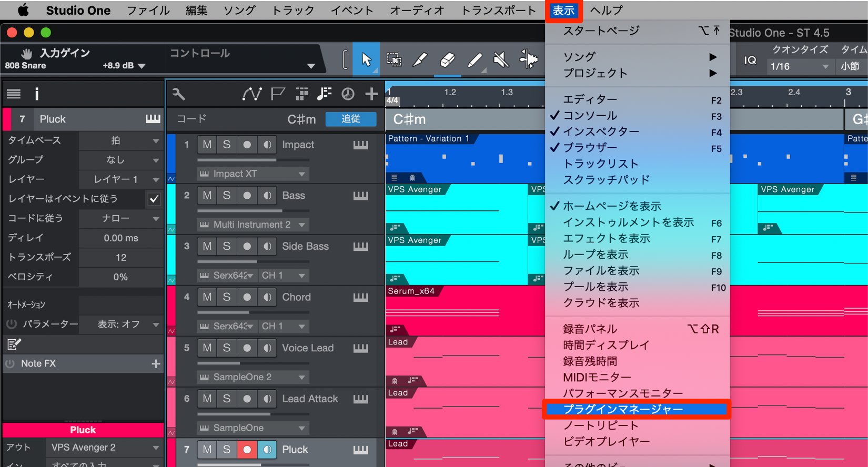Adjust the Impact track volume fader

click(253, 159)
